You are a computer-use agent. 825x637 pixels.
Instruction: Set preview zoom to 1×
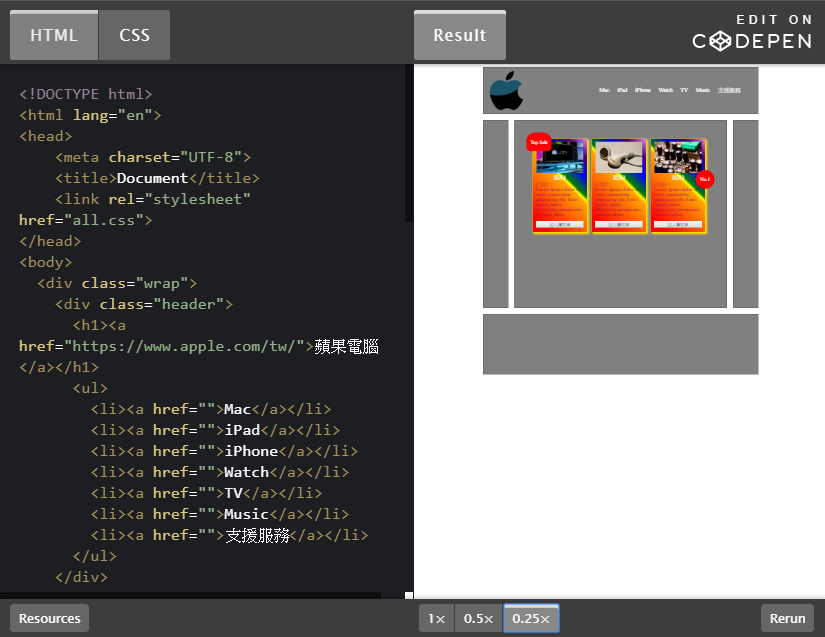point(436,618)
